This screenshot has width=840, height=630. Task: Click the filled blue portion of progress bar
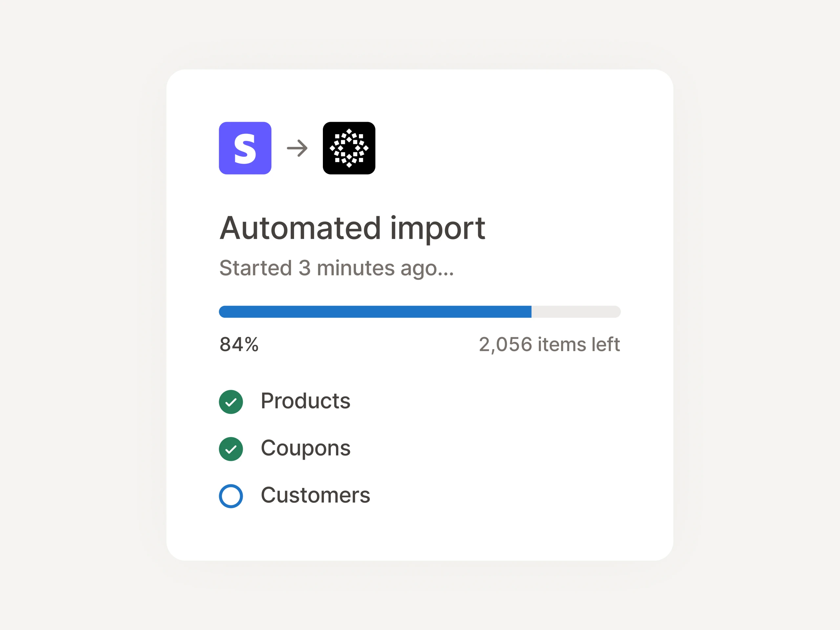coord(375,312)
